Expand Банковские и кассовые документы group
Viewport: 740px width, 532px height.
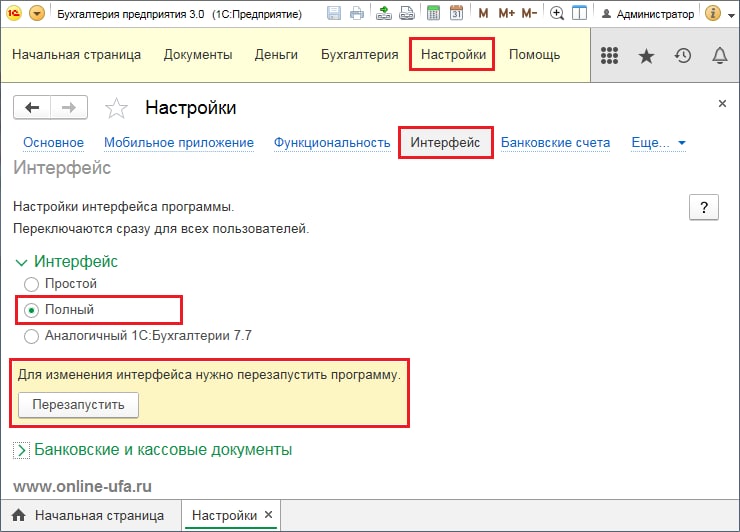(x=153, y=450)
